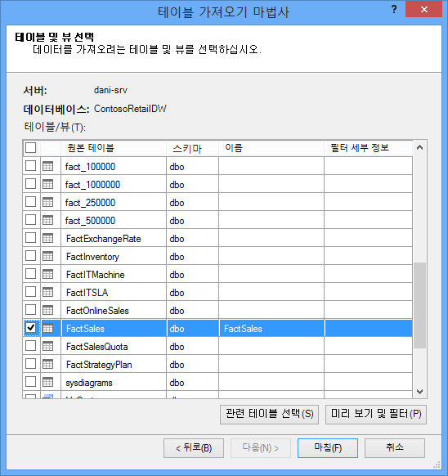The height and width of the screenshot is (476, 448).
Task: Check the FactITMachine checkbox
Action: click(x=30, y=274)
